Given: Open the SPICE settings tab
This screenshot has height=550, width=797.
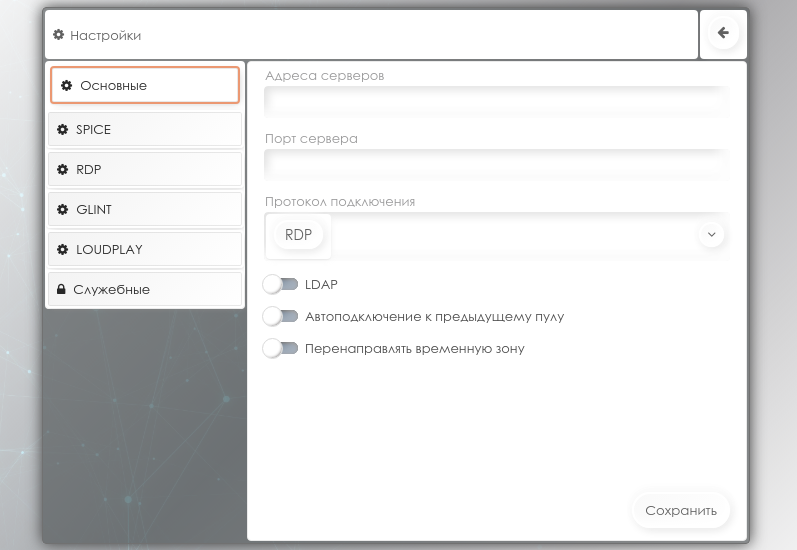Looking at the screenshot, I should pos(145,130).
